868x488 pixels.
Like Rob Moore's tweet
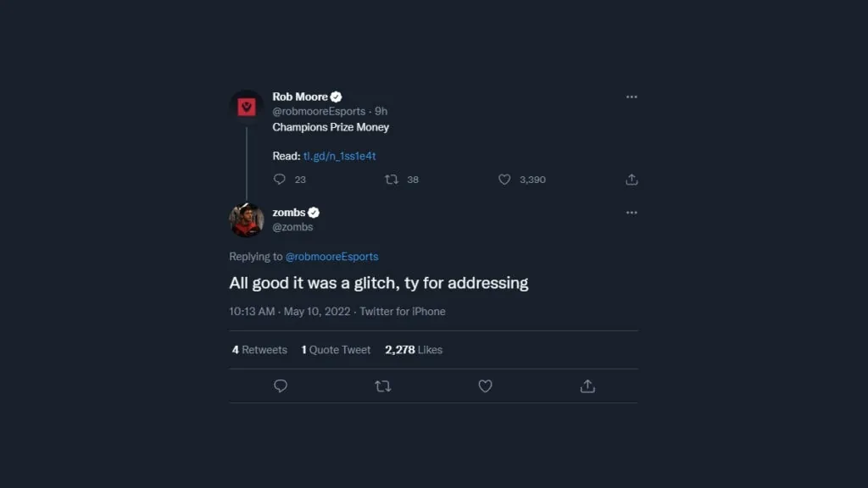click(x=504, y=180)
